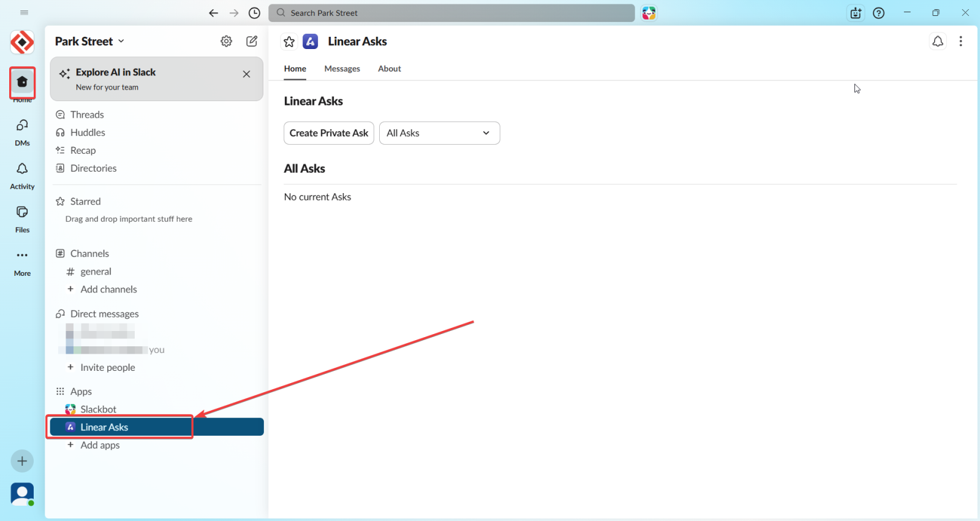Select the 'No current Asks' text

317,197
